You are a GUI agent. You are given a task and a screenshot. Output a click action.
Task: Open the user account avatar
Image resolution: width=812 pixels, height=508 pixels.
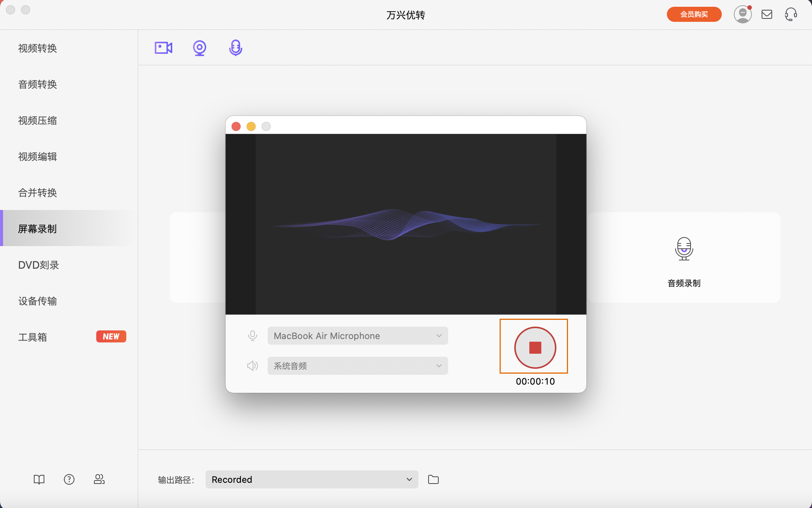pyautogui.click(x=742, y=15)
